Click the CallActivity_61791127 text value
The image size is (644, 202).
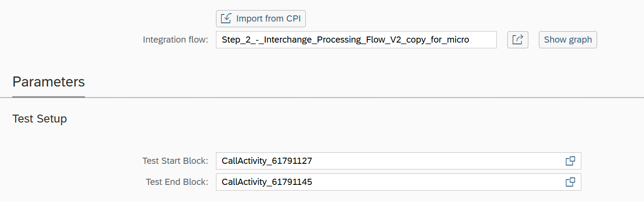pos(267,161)
